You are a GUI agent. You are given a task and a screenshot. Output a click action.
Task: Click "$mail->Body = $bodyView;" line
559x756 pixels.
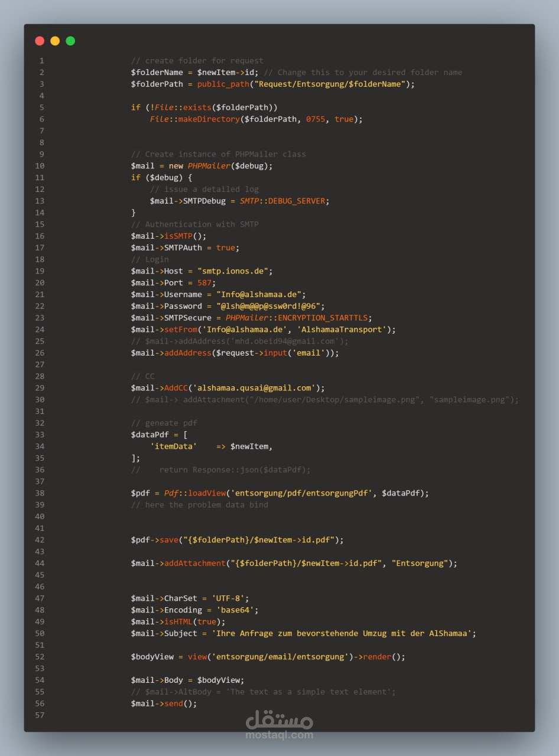pyautogui.click(x=188, y=680)
